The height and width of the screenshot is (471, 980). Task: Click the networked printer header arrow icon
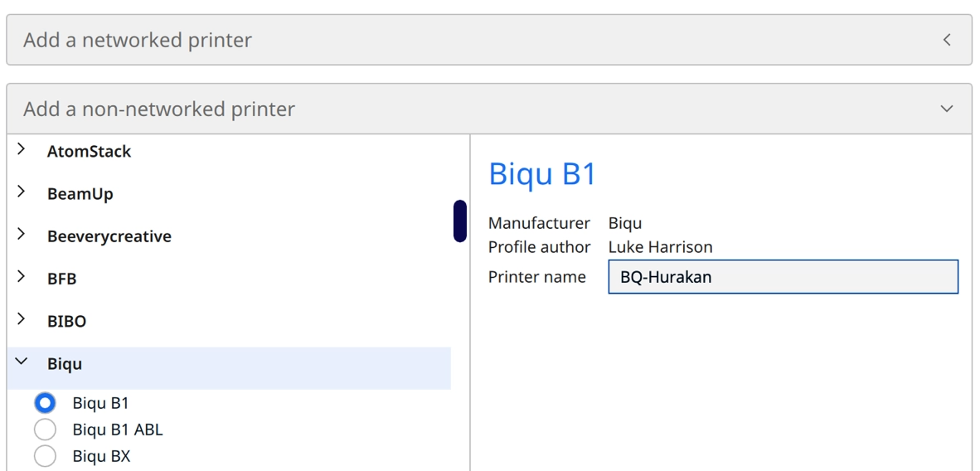[947, 40]
